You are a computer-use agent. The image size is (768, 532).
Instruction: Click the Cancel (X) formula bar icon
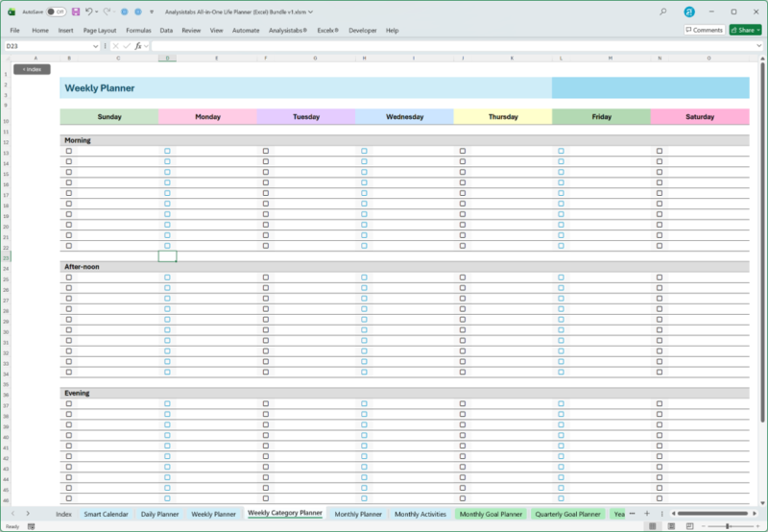pos(115,46)
